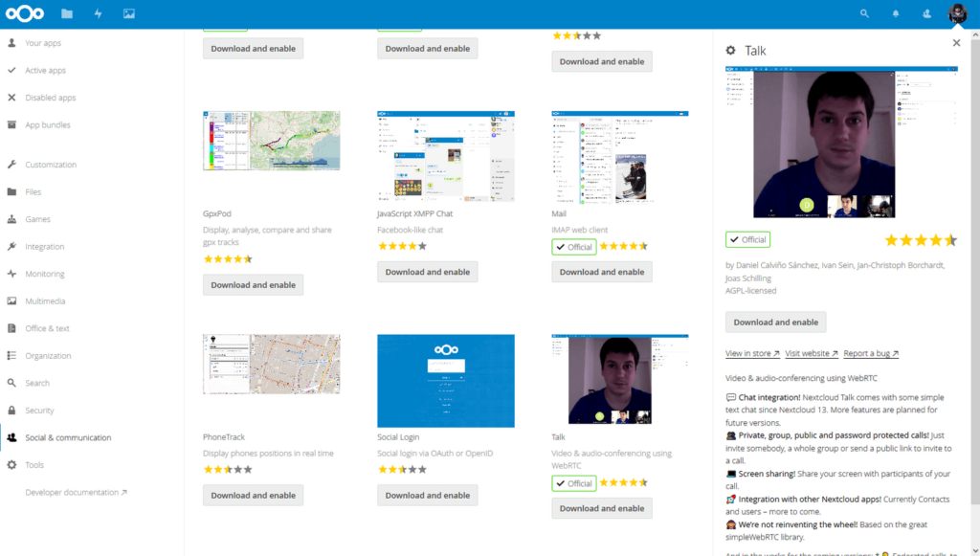Click the Social Login app name

click(398, 437)
